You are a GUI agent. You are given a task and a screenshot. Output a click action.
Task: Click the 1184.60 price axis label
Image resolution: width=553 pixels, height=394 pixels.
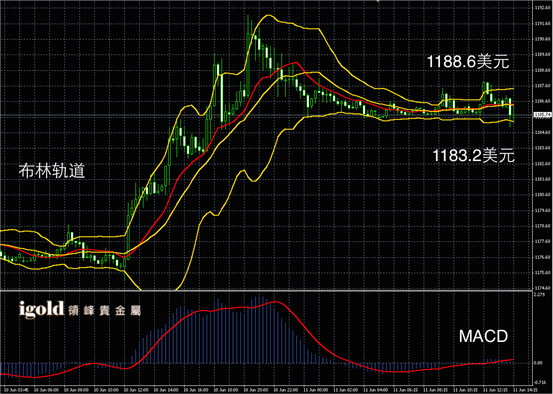[543, 132]
